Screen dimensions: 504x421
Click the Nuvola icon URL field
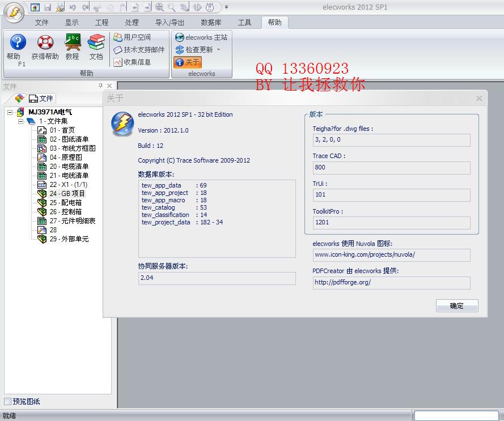(392, 255)
